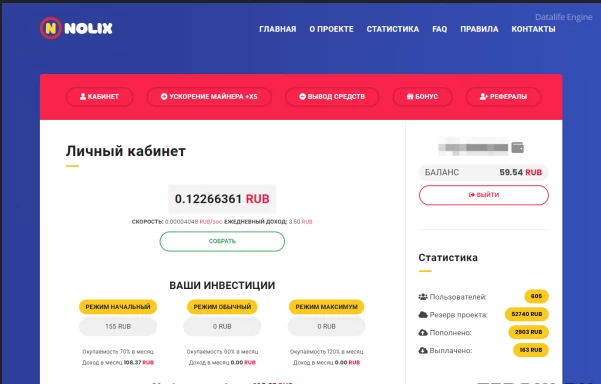Go to the Главная menu item
This screenshot has width=601, height=384.
click(278, 29)
